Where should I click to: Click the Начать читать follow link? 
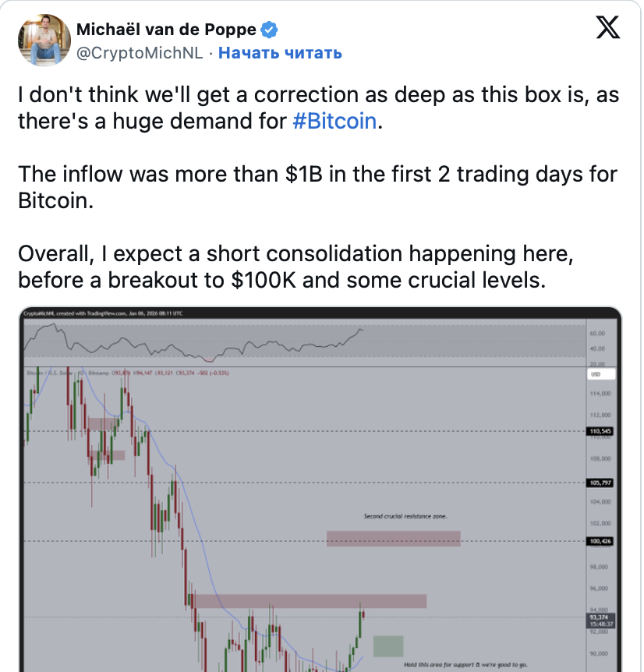pos(280,52)
